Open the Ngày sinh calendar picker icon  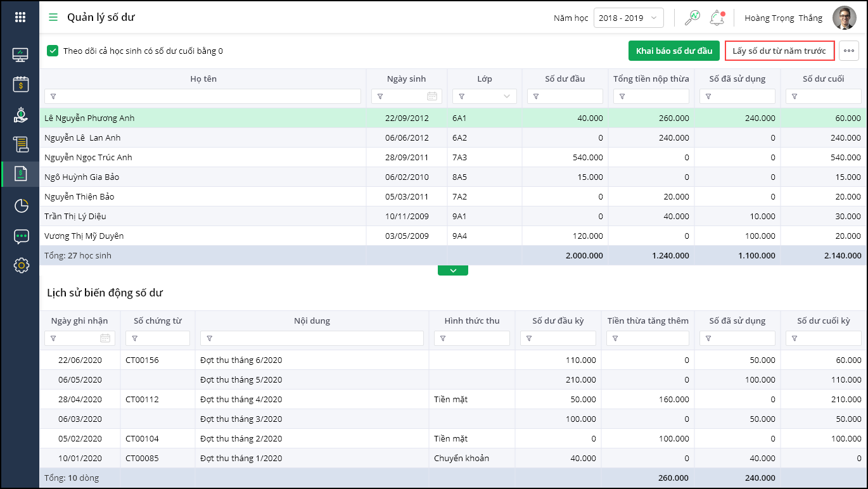(x=432, y=96)
